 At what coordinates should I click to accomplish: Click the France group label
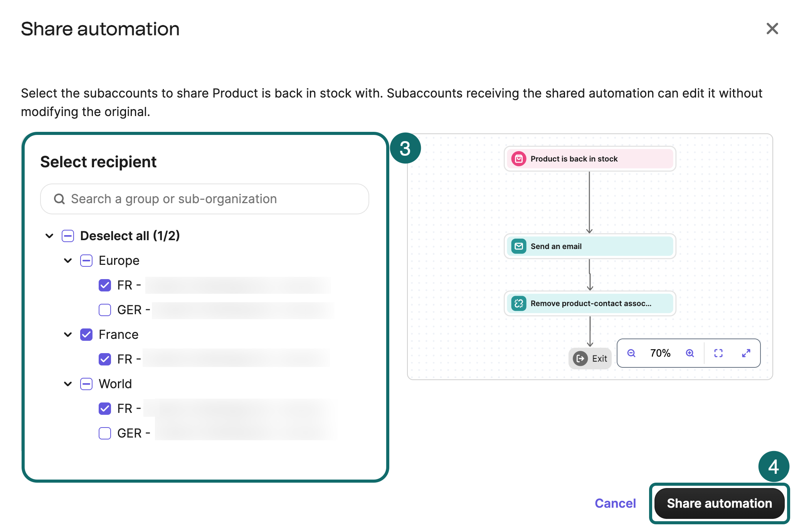pos(118,335)
